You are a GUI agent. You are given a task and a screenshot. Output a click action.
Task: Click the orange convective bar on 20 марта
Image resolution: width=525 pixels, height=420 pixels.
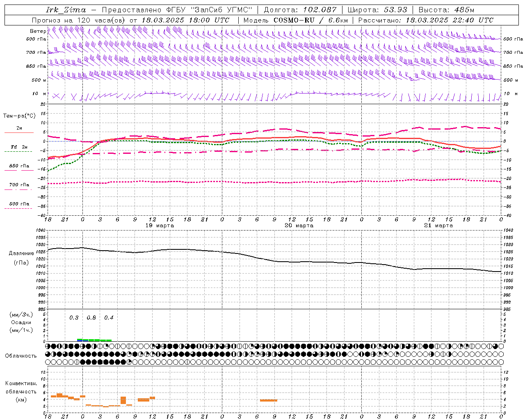[x=269, y=400]
